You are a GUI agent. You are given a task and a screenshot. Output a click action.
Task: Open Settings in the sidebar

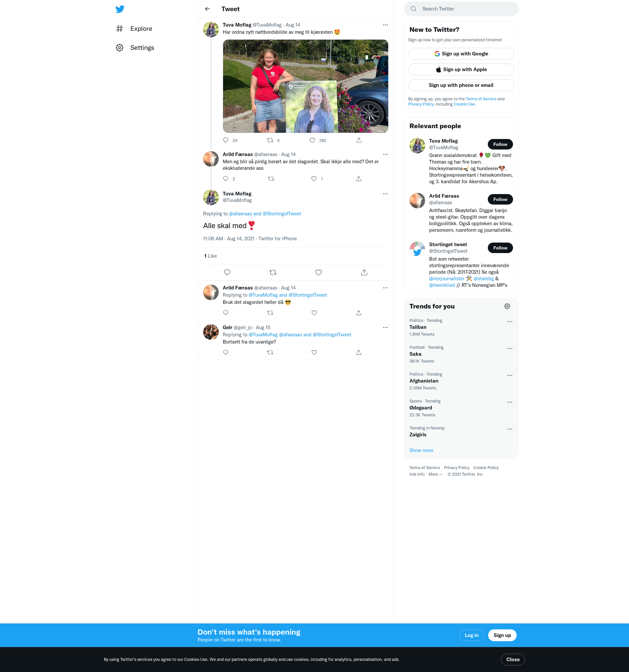pyautogui.click(x=135, y=48)
